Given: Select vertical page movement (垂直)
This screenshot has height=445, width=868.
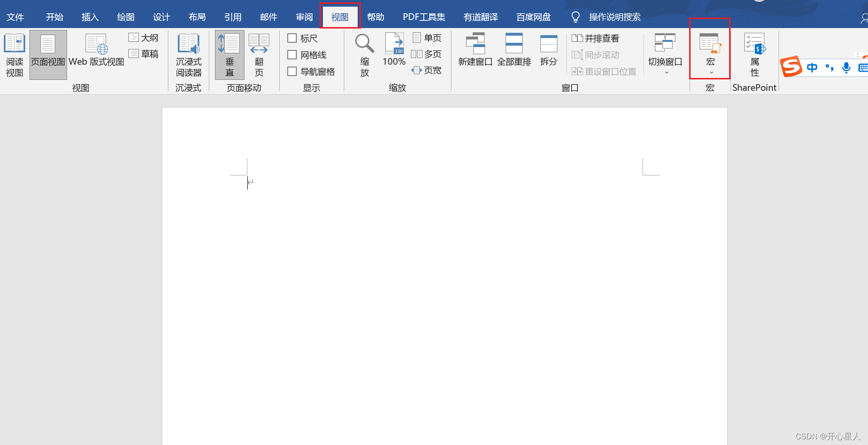Looking at the screenshot, I should tap(230, 55).
